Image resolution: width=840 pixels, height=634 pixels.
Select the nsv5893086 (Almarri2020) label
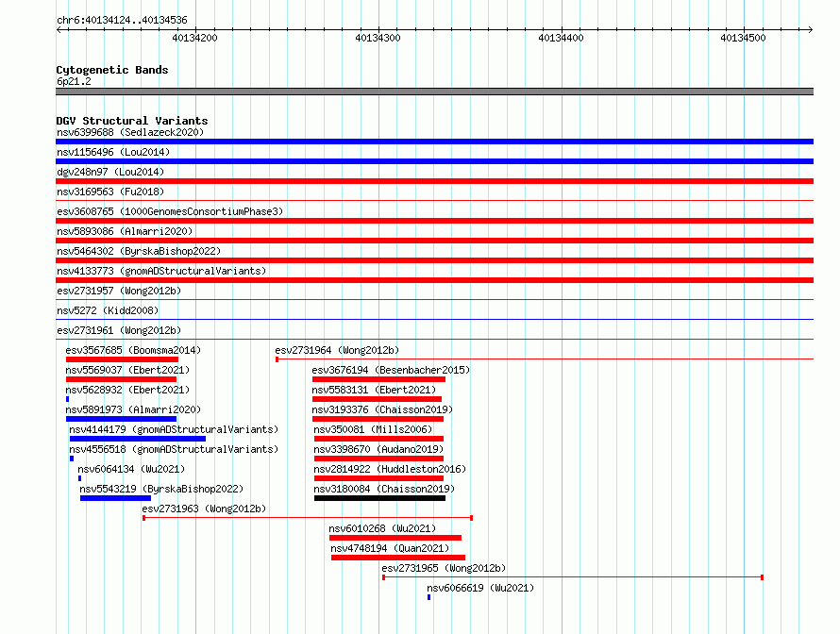click(x=125, y=231)
